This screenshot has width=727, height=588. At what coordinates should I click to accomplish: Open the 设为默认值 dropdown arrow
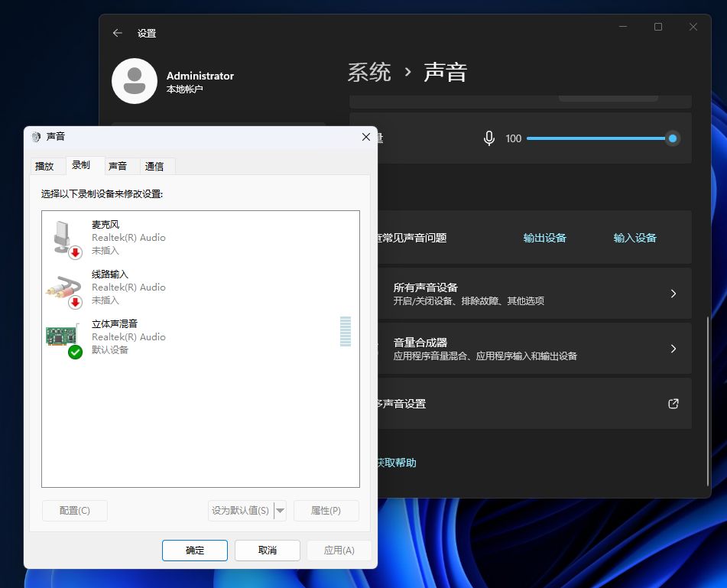[x=280, y=511]
